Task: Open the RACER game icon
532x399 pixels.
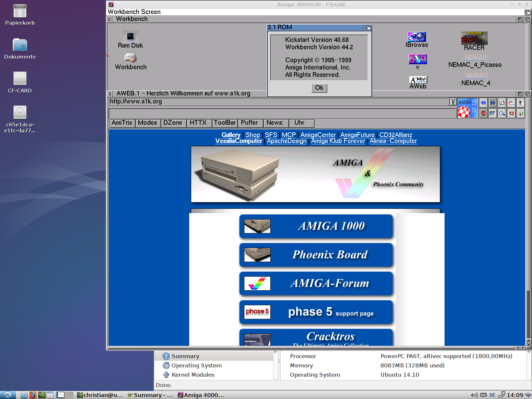Action: 474,39
